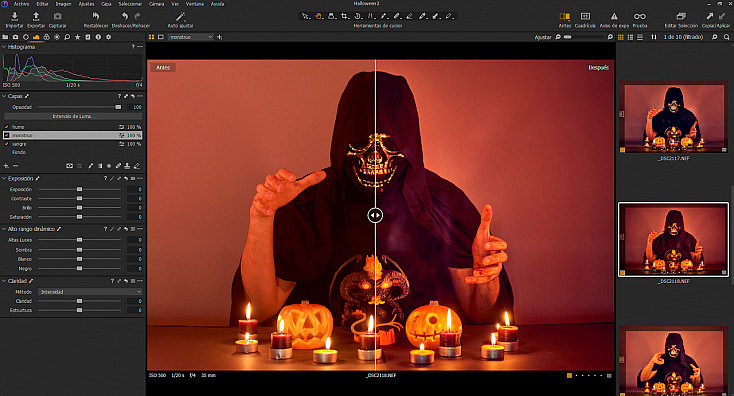Open the Exposición panel three-dot menu
Screen dimensions: 734x396
click(140, 178)
